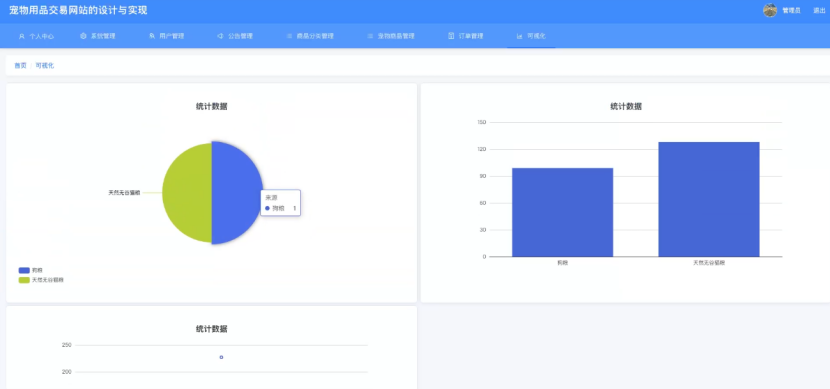Click the admin avatar picture

coord(770,10)
